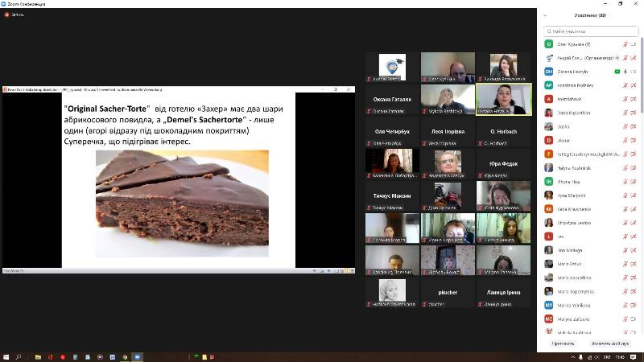Image resolution: width=644 pixels, height=362 pixels.
Task: Open Microsoft Word from taskbar
Action: point(112,357)
